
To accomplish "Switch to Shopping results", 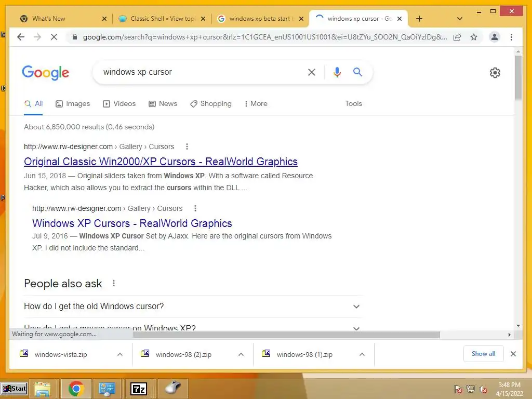I will (x=211, y=103).
